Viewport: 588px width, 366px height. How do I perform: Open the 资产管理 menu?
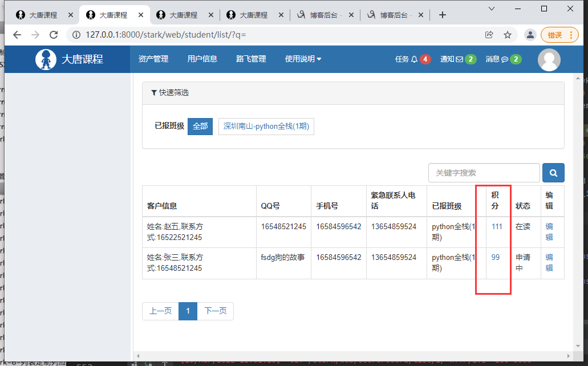[153, 59]
